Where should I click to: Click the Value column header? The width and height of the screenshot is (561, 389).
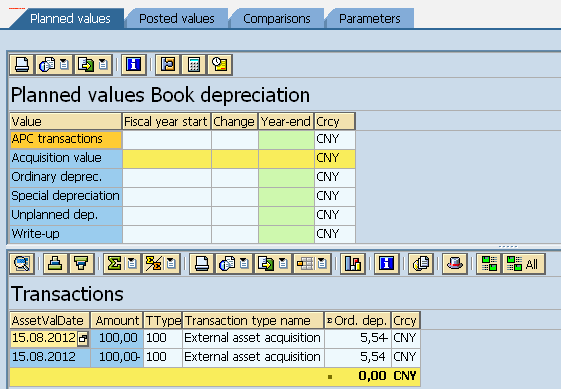coord(65,121)
